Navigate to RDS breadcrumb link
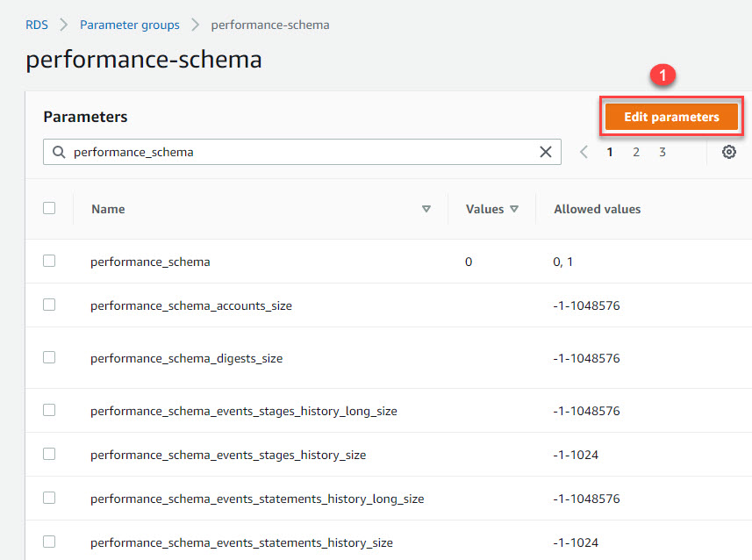 click(x=37, y=25)
